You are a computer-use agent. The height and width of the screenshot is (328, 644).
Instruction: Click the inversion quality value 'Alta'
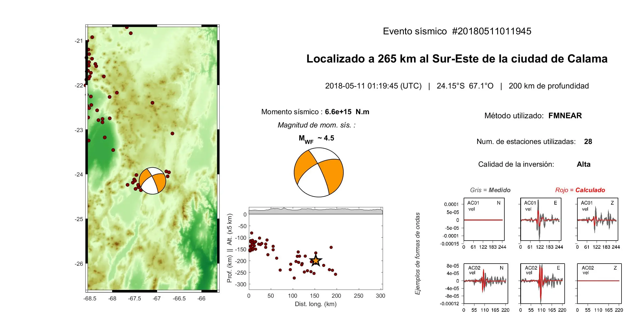(584, 164)
